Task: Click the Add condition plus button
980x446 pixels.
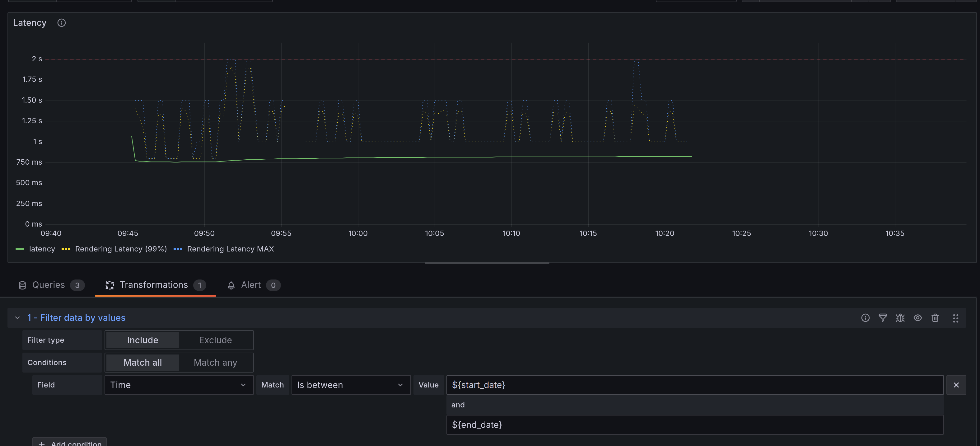Action: [70, 443]
